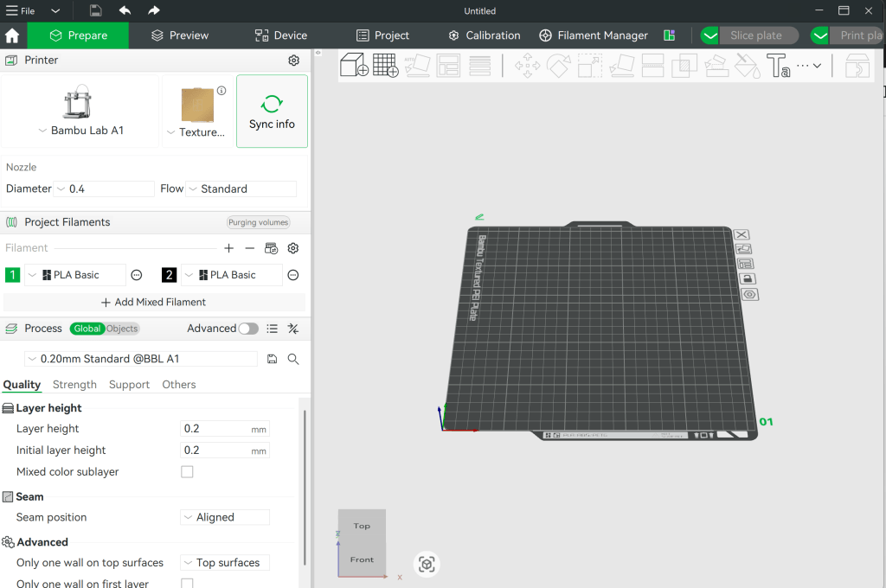Click the Top face of the view cube
Viewport: 886px width, 588px height.
(x=362, y=526)
